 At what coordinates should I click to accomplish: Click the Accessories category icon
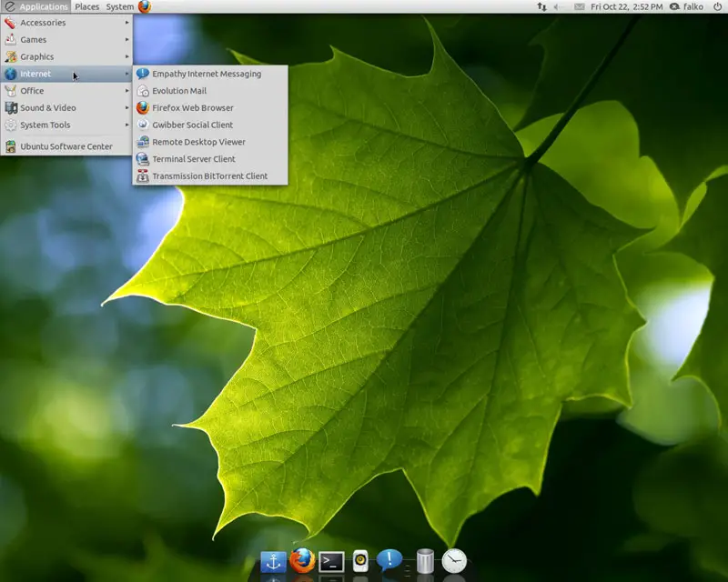(x=11, y=22)
